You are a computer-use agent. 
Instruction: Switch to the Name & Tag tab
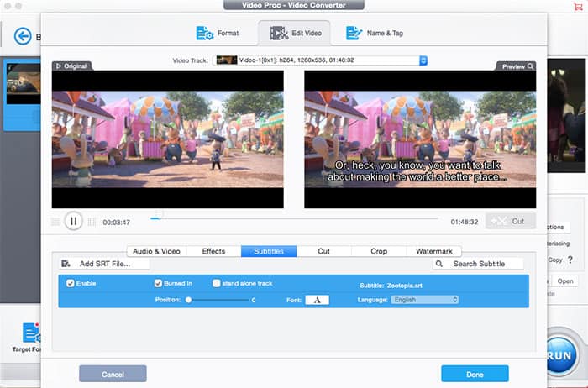[x=375, y=33]
